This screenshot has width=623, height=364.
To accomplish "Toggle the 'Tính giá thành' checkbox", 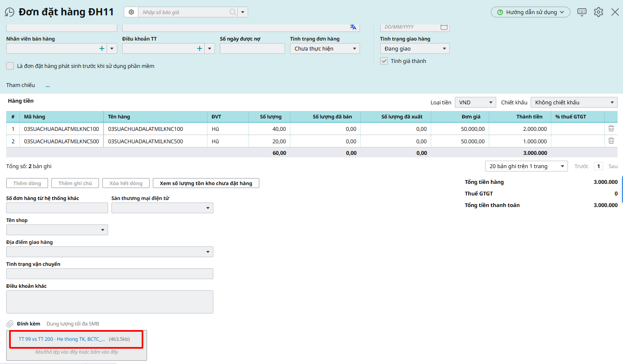I will (384, 61).
